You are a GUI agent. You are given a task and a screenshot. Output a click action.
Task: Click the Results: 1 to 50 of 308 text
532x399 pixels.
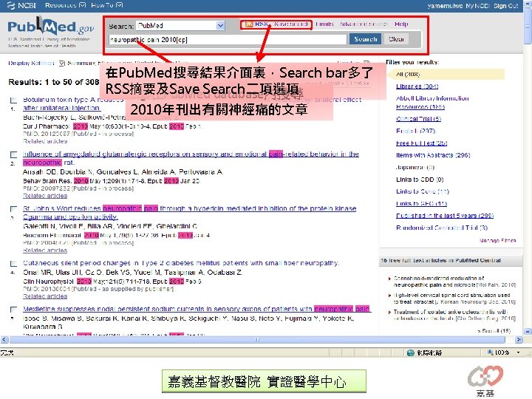pos(54,82)
